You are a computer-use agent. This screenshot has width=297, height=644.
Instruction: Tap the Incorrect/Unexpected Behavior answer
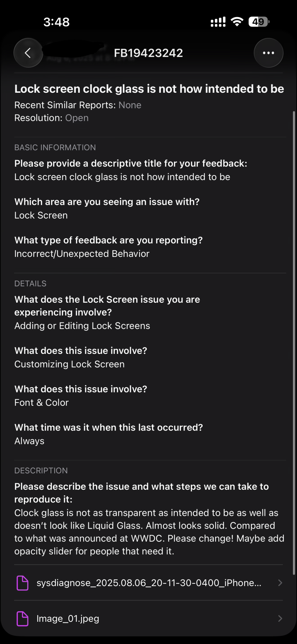tap(82, 254)
